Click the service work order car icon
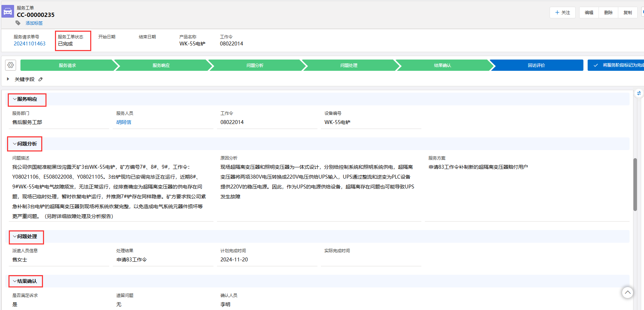 (x=8, y=11)
